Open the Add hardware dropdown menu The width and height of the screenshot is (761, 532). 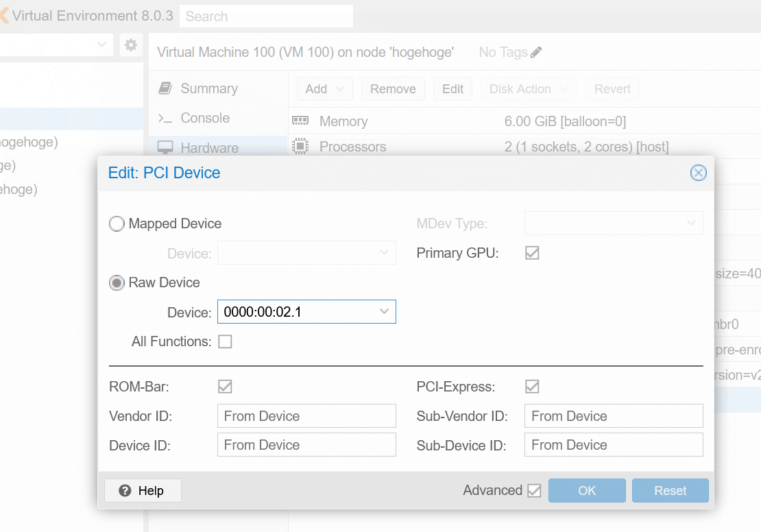(324, 89)
